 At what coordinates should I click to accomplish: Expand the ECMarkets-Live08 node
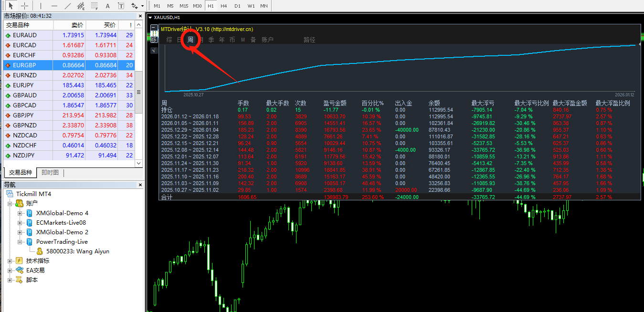click(20, 223)
